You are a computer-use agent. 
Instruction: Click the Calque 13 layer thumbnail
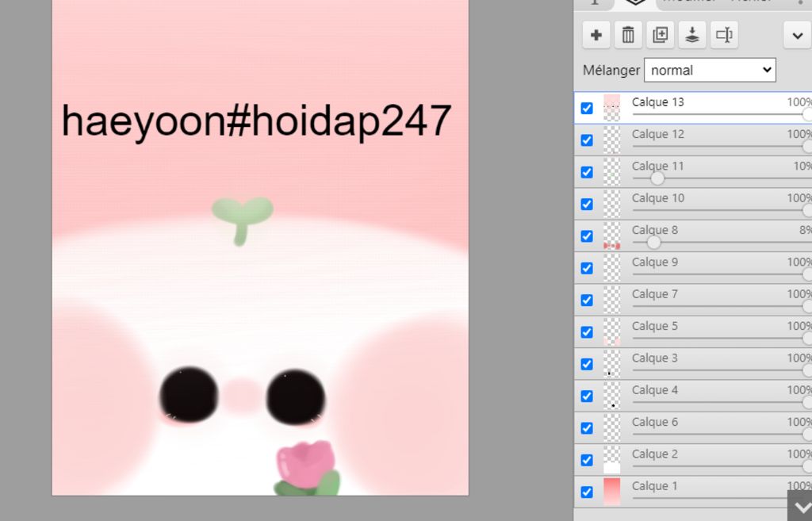[x=611, y=108]
